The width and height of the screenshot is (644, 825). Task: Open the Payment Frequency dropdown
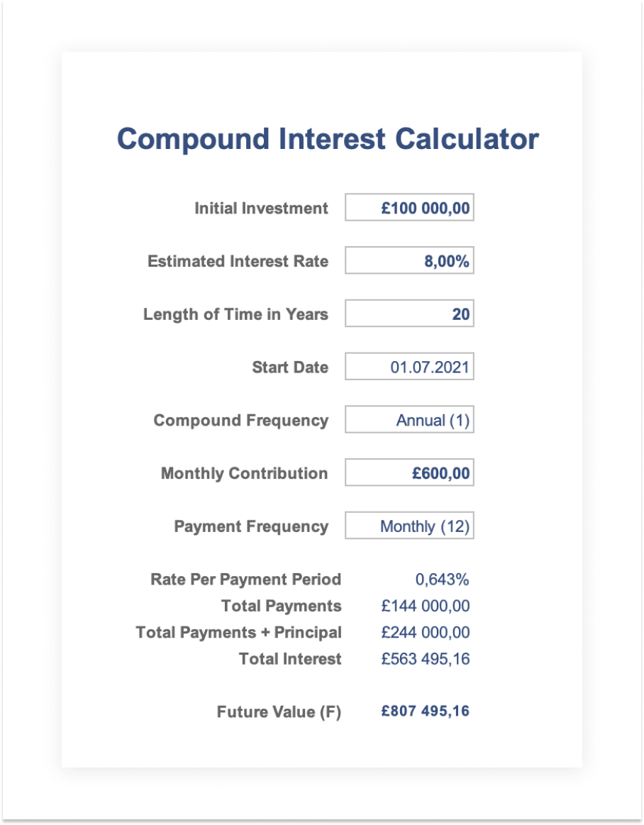click(x=409, y=526)
